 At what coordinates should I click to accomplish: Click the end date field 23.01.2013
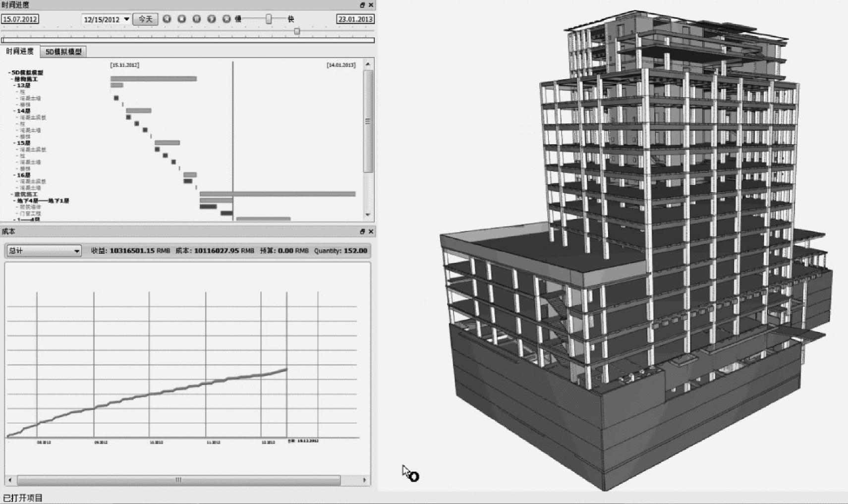click(x=355, y=19)
